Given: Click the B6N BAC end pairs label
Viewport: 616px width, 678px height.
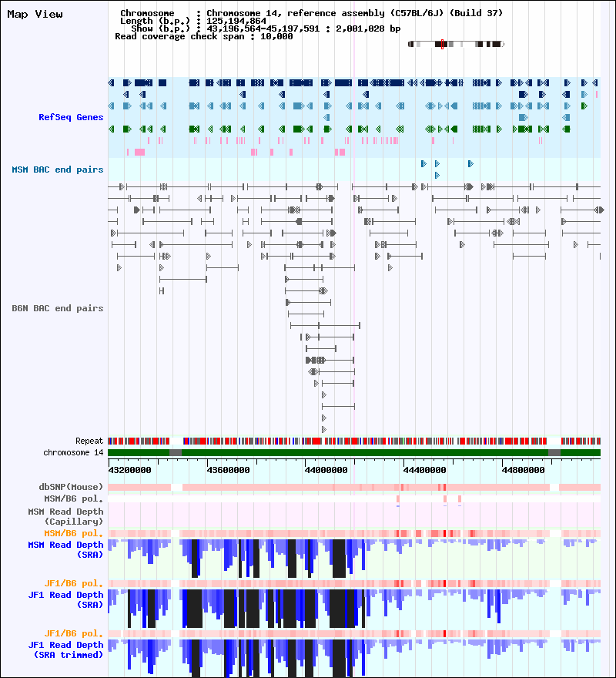Looking at the screenshot, I should click(x=58, y=308).
